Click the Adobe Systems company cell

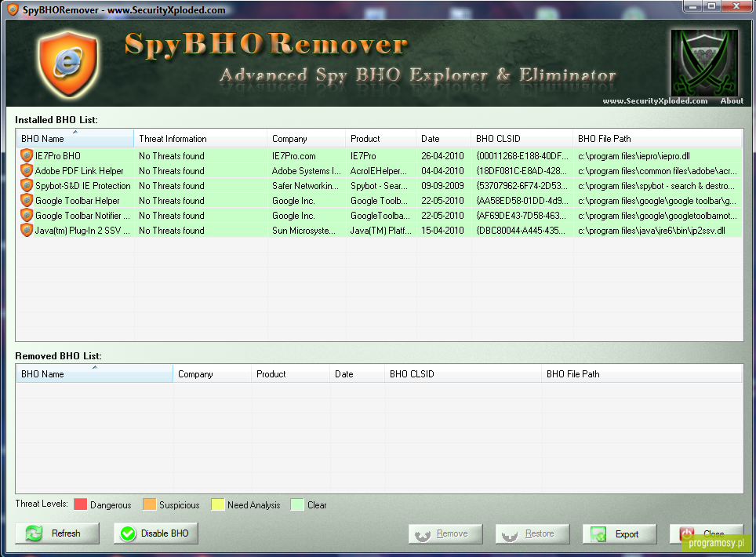pyautogui.click(x=306, y=171)
